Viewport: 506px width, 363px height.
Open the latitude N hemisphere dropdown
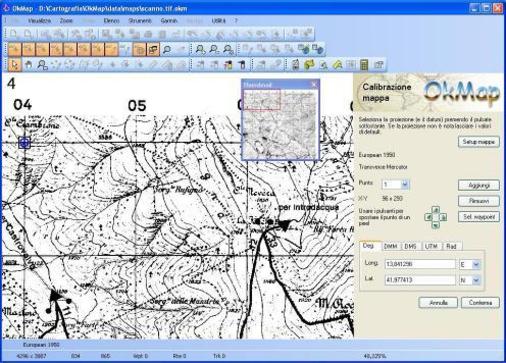(x=476, y=280)
